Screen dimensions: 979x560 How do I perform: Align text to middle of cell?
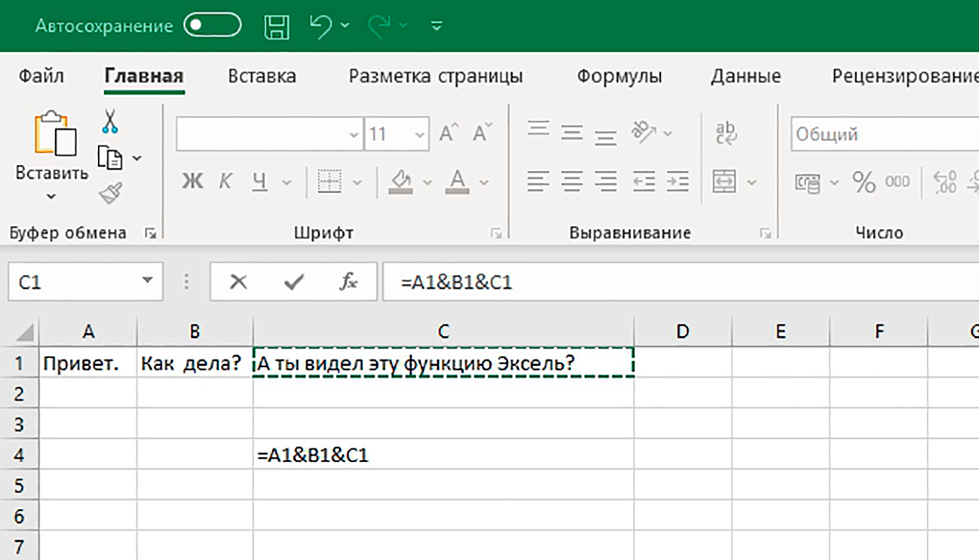[x=573, y=133]
